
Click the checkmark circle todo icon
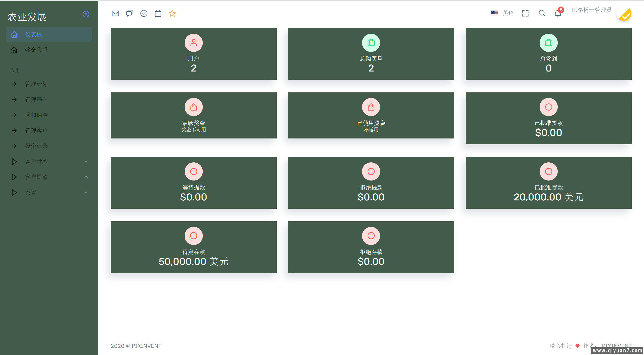144,13
